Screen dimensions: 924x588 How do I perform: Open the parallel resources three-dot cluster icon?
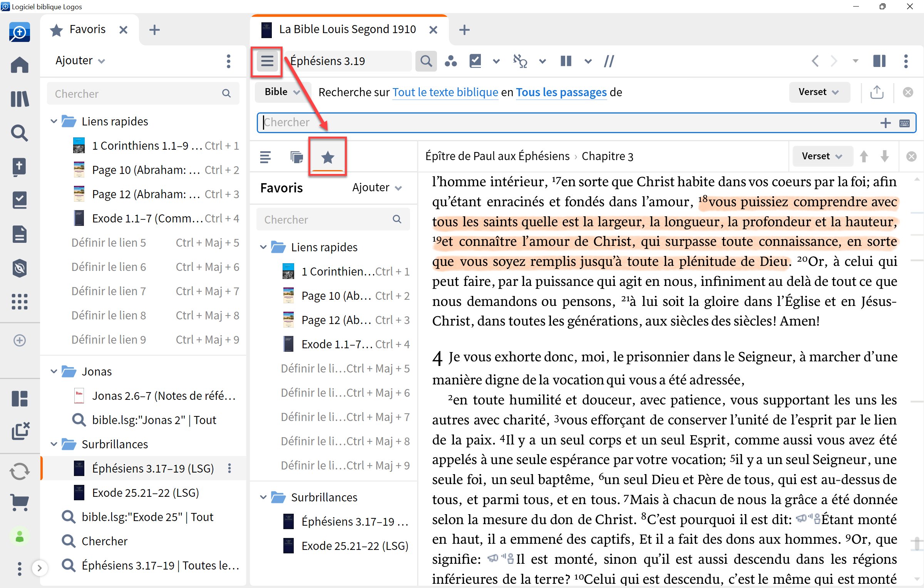[x=450, y=61]
